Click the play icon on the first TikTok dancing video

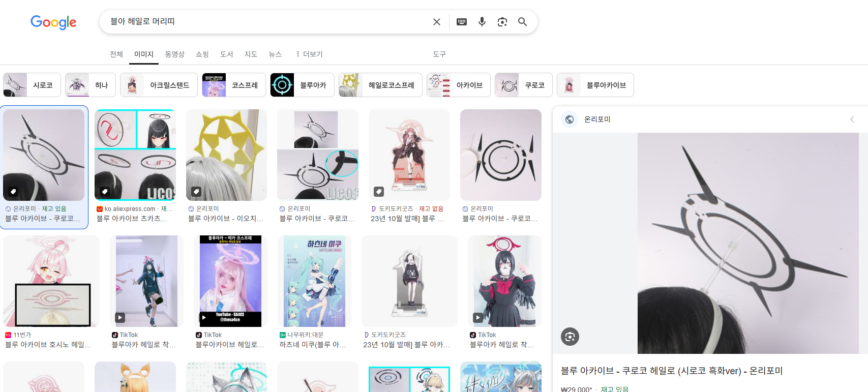[x=120, y=318]
